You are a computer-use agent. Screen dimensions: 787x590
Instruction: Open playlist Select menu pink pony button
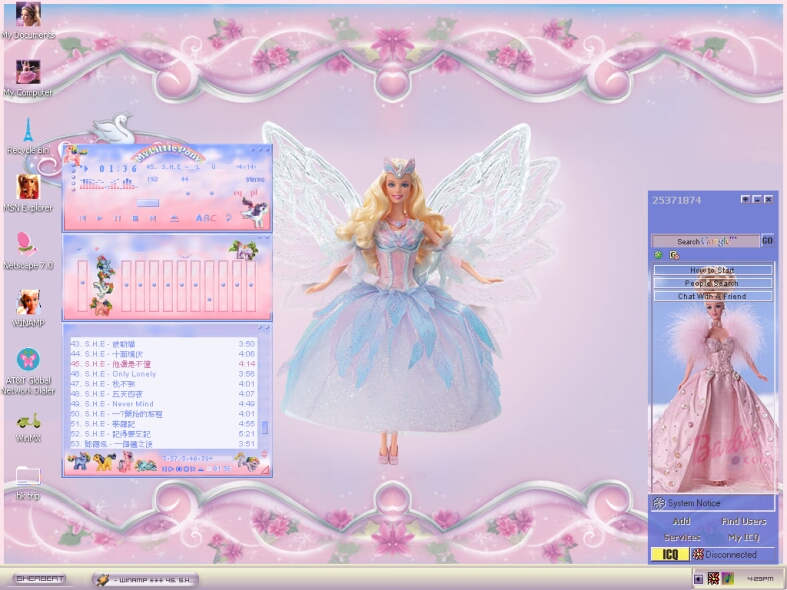coord(124,462)
